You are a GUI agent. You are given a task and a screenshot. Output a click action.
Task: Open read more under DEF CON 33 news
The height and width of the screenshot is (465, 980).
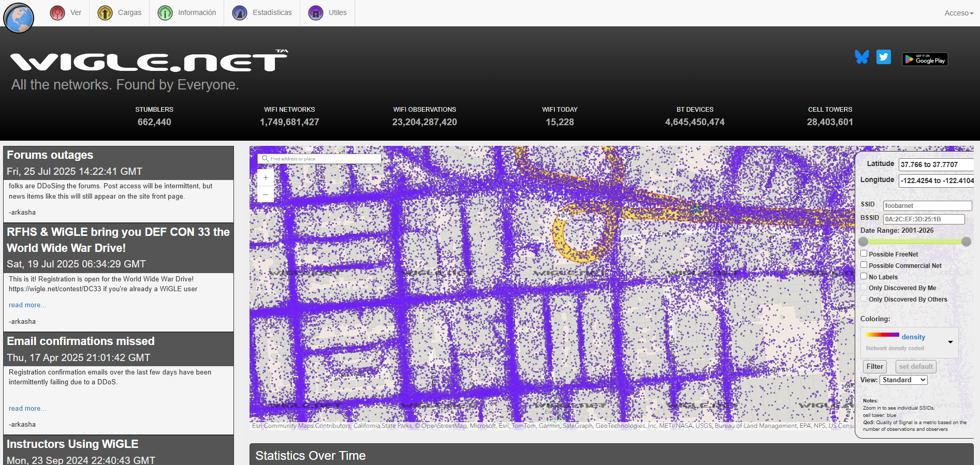point(27,305)
